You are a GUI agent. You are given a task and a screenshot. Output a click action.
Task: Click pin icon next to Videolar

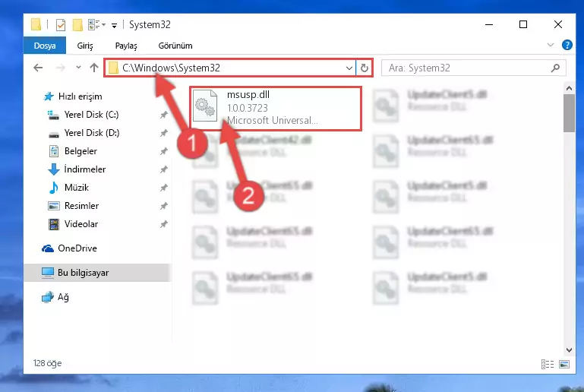(163, 224)
